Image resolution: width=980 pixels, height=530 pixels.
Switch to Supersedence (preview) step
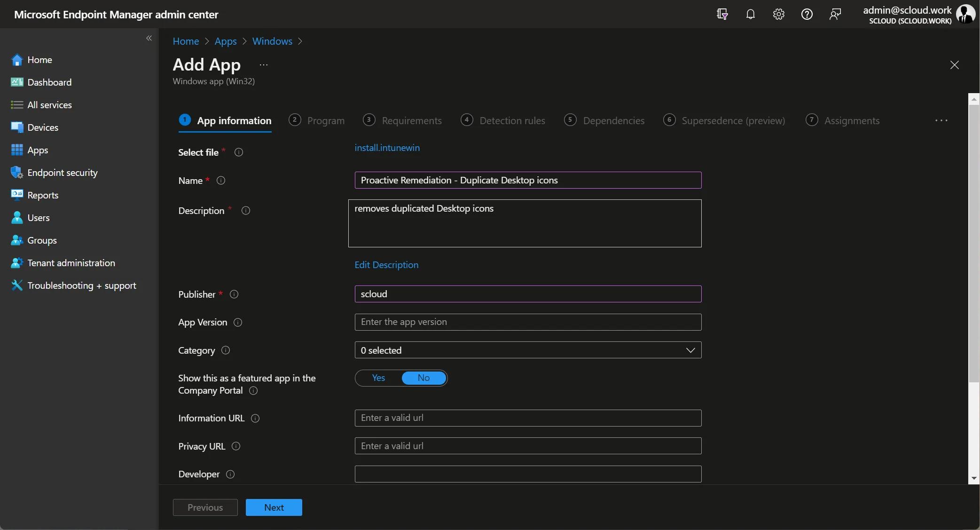(x=724, y=121)
